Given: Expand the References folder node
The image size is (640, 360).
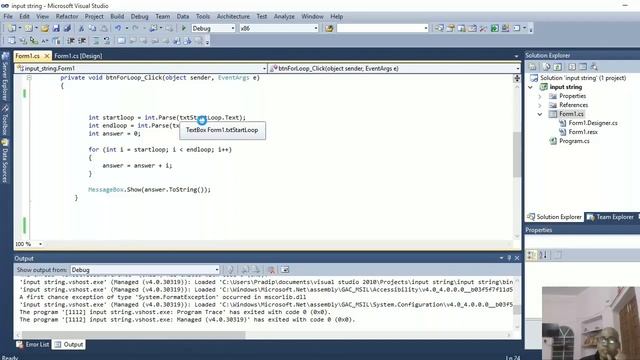Looking at the screenshot, I should pyautogui.click(x=540, y=105).
